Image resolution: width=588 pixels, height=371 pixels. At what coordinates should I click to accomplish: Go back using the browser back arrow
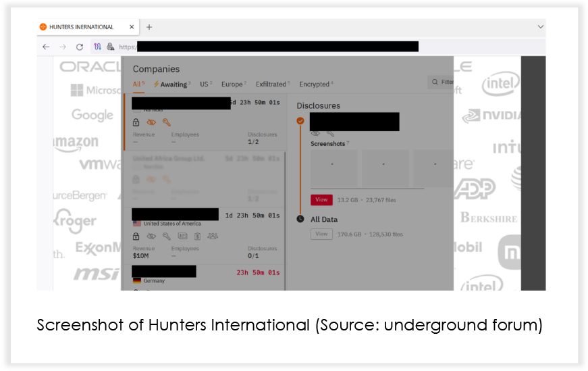[x=46, y=47]
